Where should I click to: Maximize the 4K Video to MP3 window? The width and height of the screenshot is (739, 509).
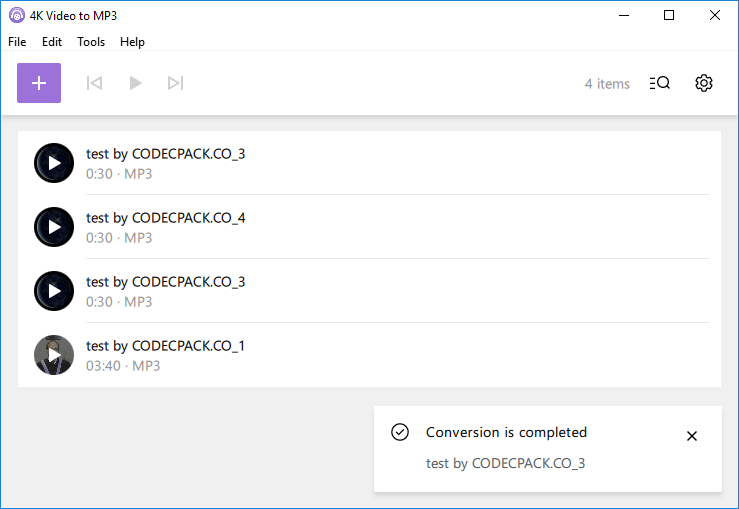[668, 16]
